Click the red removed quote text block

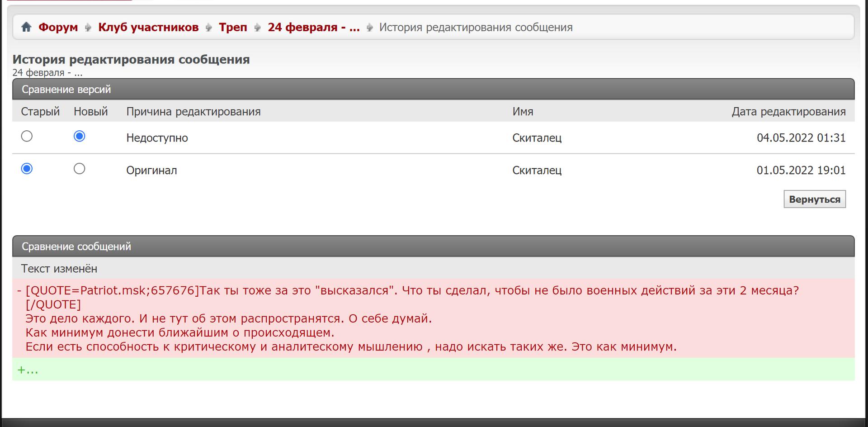(407, 318)
